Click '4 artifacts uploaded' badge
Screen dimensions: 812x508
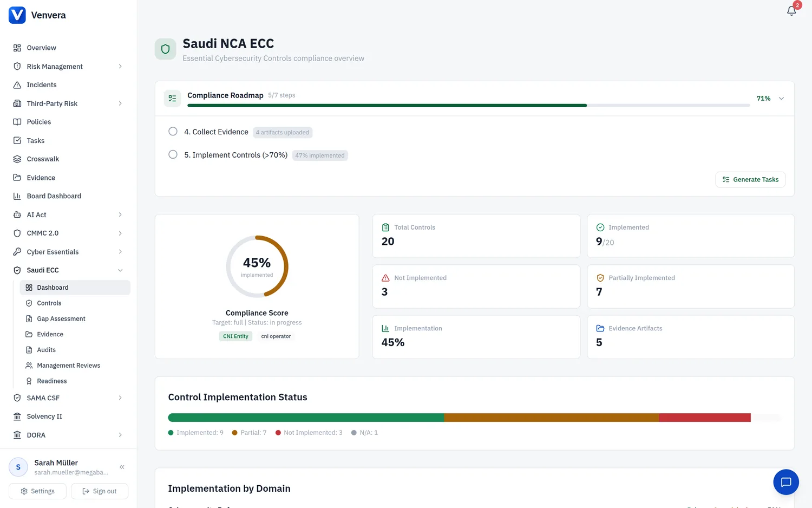[283, 133]
